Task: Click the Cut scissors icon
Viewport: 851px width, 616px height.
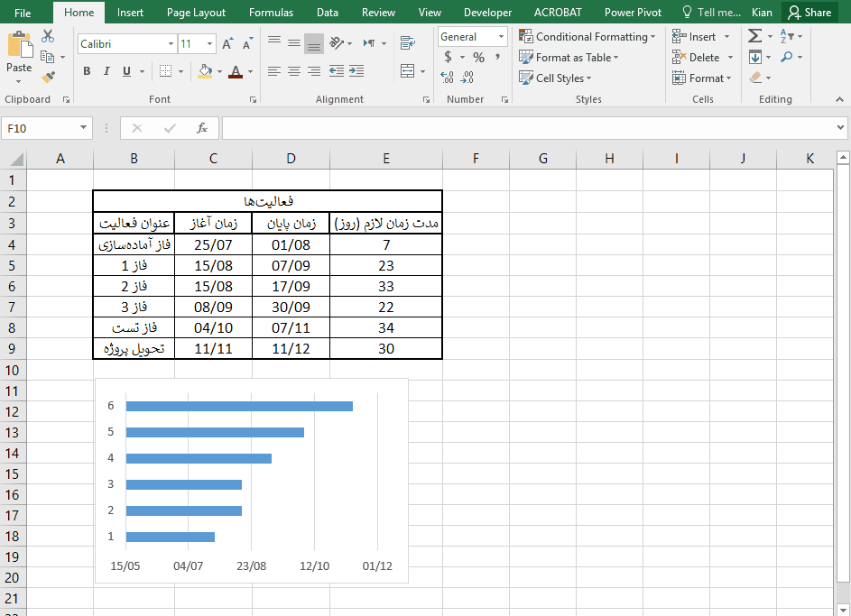Action: [48, 36]
